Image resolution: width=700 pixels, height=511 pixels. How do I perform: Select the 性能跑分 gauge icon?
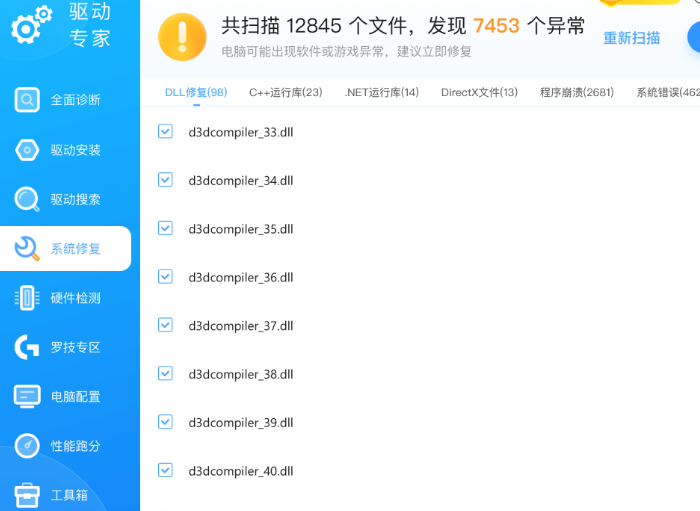pos(27,445)
